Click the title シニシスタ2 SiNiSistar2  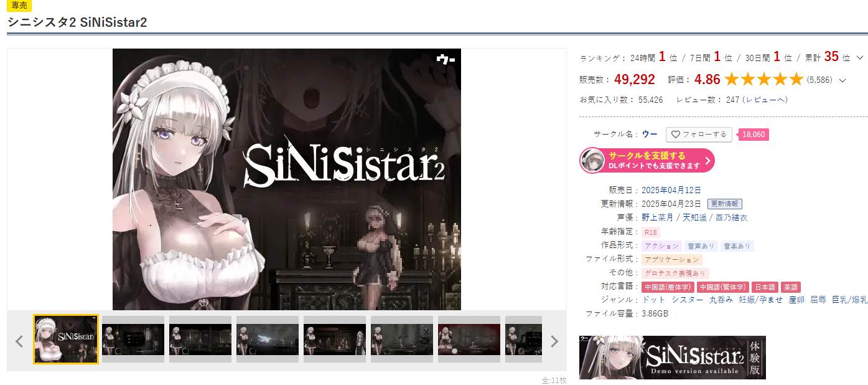pos(77,22)
